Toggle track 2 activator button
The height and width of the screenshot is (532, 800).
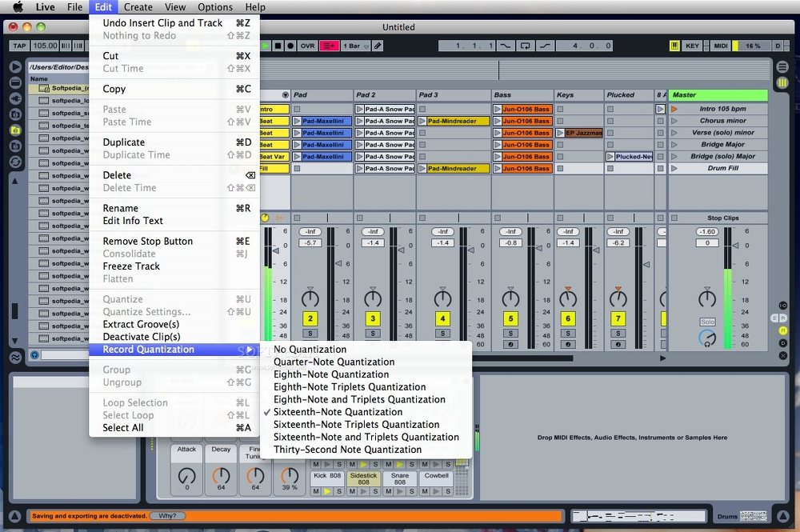pyautogui.click(x=310, y=318)
